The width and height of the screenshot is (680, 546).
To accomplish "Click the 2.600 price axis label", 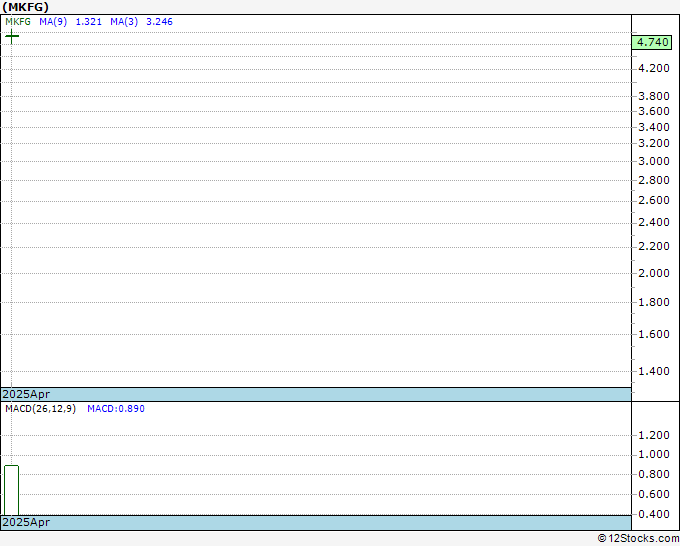I will click(654, 200).
